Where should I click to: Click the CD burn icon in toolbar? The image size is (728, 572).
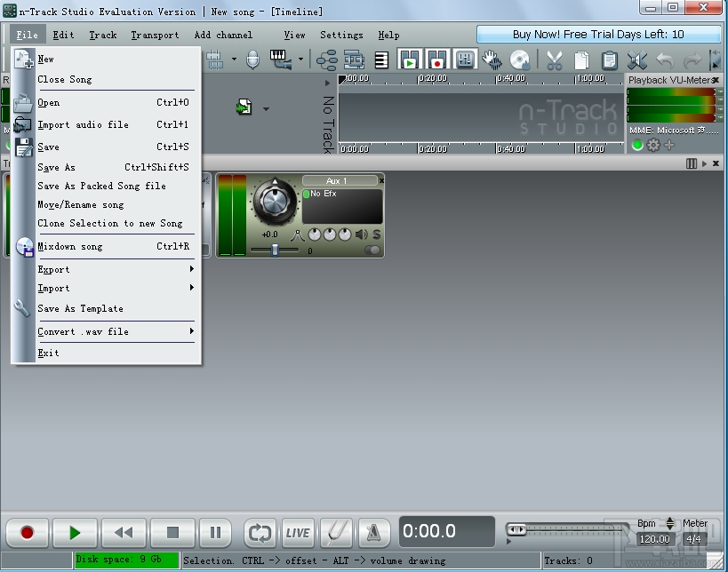[x=520, y=60]
